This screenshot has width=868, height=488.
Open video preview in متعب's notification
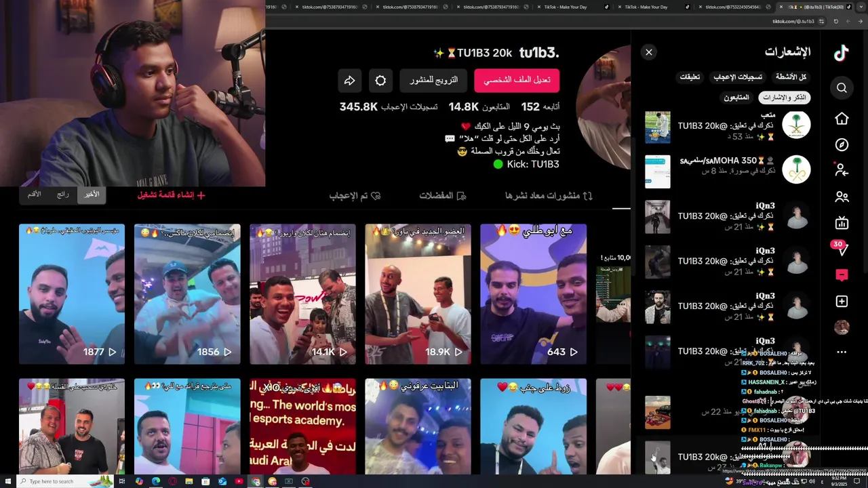coord(657,127)
